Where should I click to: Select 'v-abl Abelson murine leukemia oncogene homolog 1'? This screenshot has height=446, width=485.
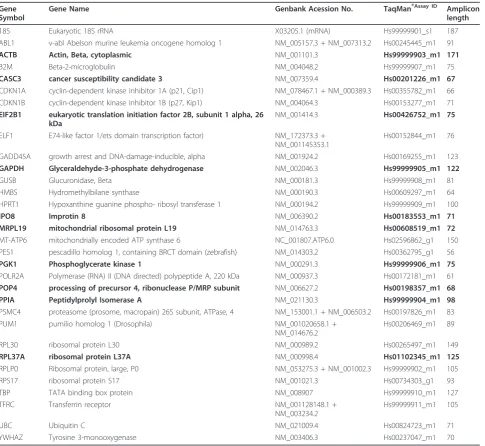click(135, 43)
